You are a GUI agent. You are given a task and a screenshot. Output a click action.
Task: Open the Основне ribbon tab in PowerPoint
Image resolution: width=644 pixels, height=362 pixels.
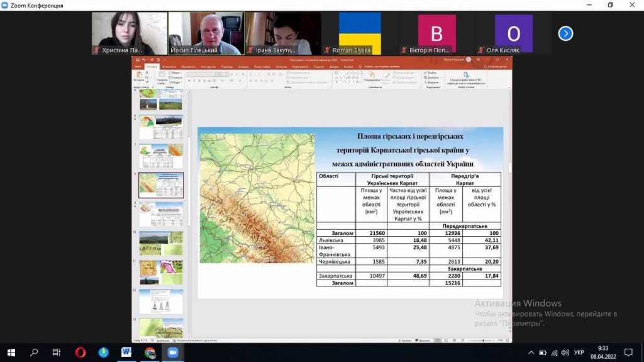[152, 66]
